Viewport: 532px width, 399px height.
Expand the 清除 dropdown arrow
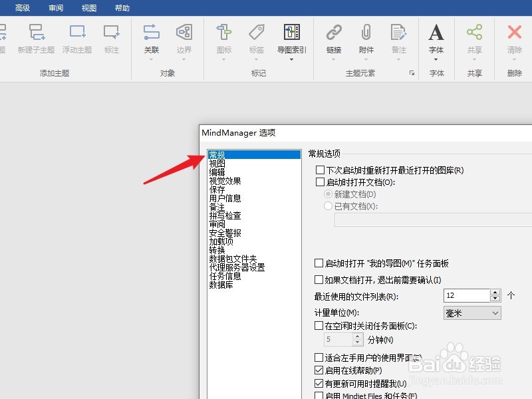click(x=514, y=59)
